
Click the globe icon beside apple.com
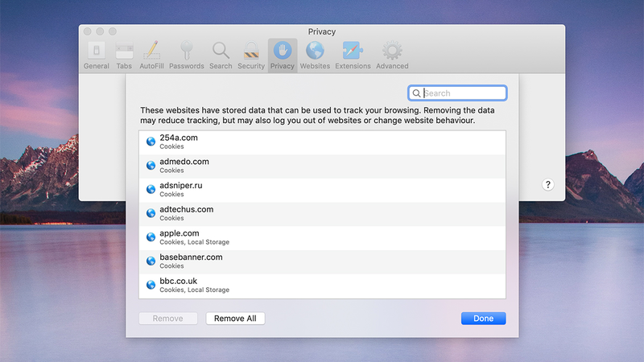151,237
